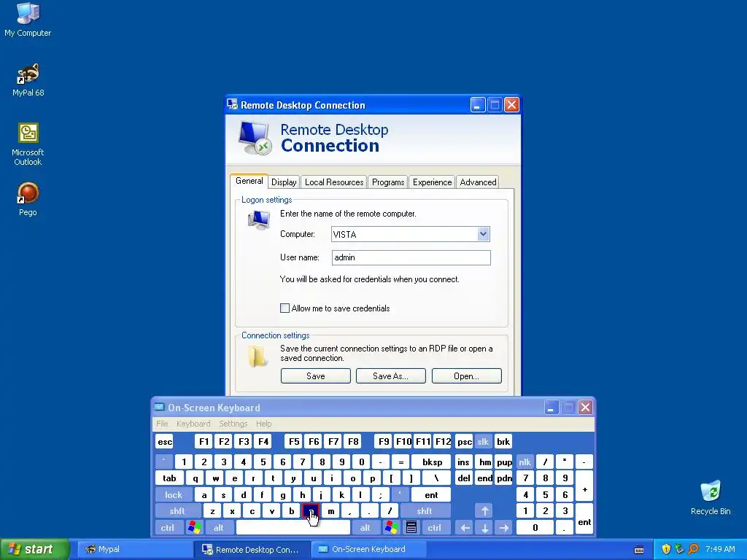Click the left Windows logo key
This screenshot has width=747, height=560.
(x=194, y=528)
